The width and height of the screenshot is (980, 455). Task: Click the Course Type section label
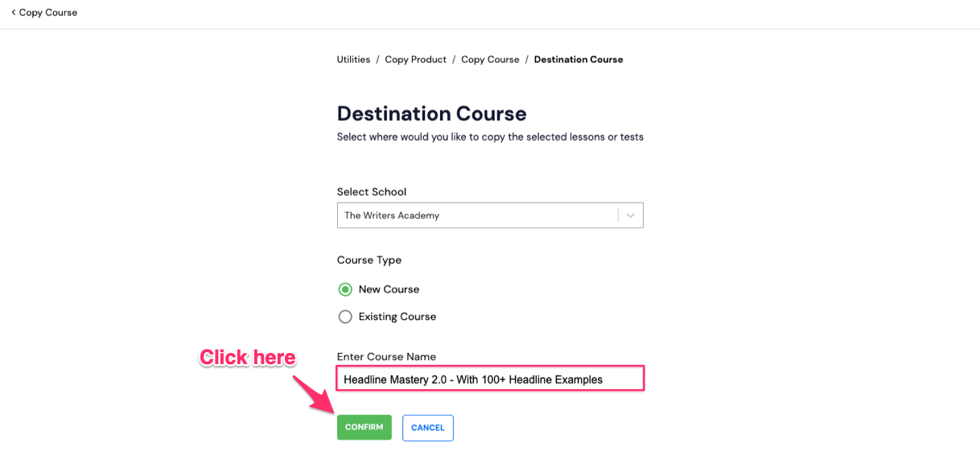[x=369, y=260]
